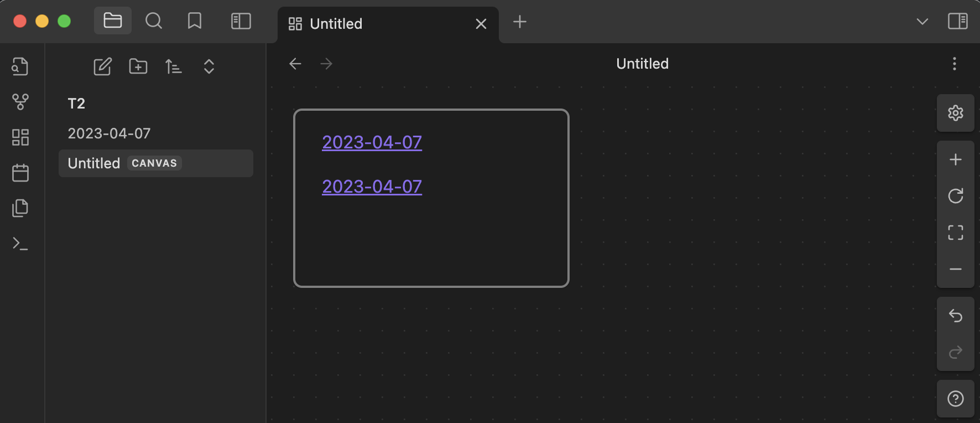Open canvas settings gear
This screenshot has width=980, height=423.
[x=955, y=113]
